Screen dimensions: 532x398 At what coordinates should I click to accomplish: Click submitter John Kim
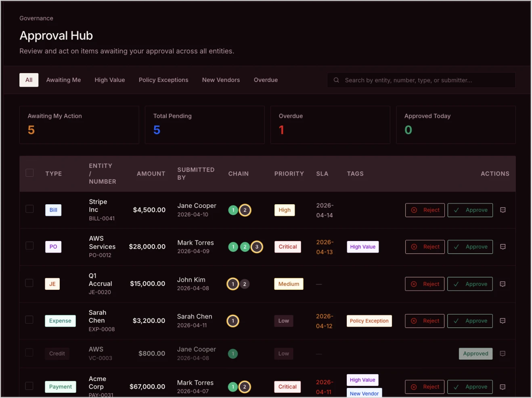click(191, 280)
